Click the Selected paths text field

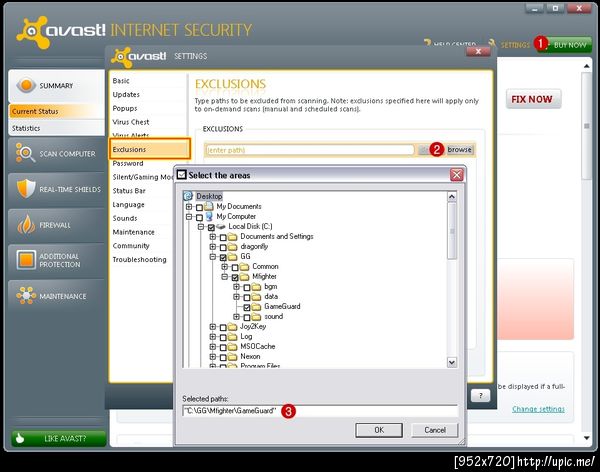[x=320, y=411]
